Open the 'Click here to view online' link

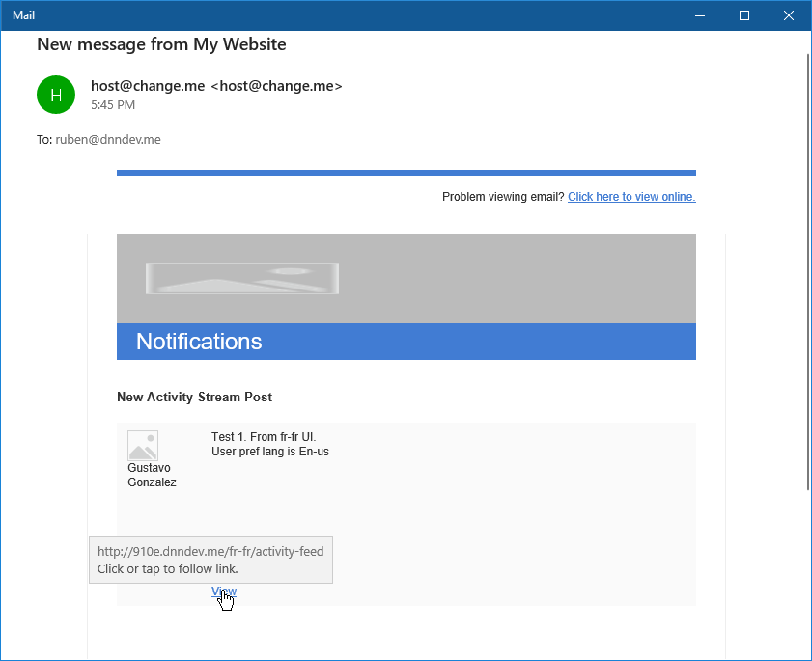click(x=631, y=197)
